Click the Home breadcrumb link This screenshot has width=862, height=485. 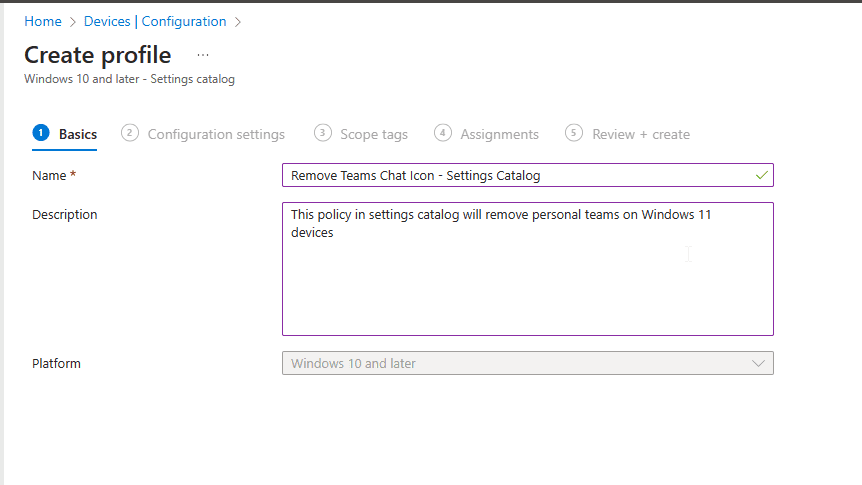[x=42, y=21]
